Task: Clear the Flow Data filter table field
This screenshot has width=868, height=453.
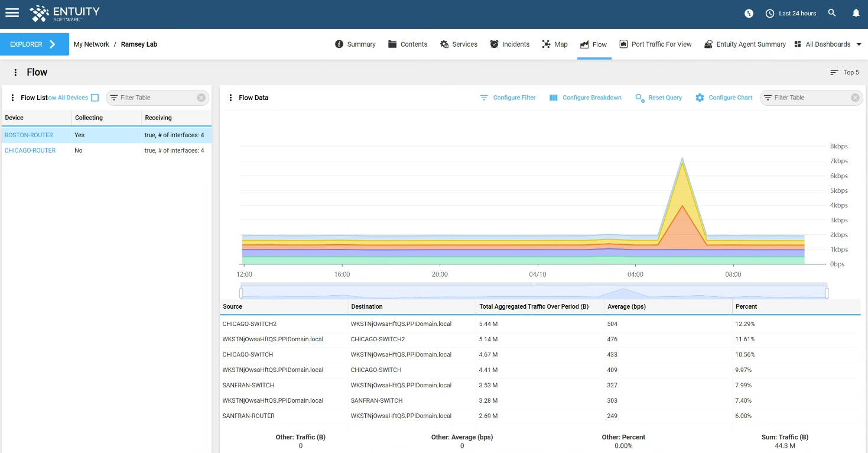Action: (855, 98)
